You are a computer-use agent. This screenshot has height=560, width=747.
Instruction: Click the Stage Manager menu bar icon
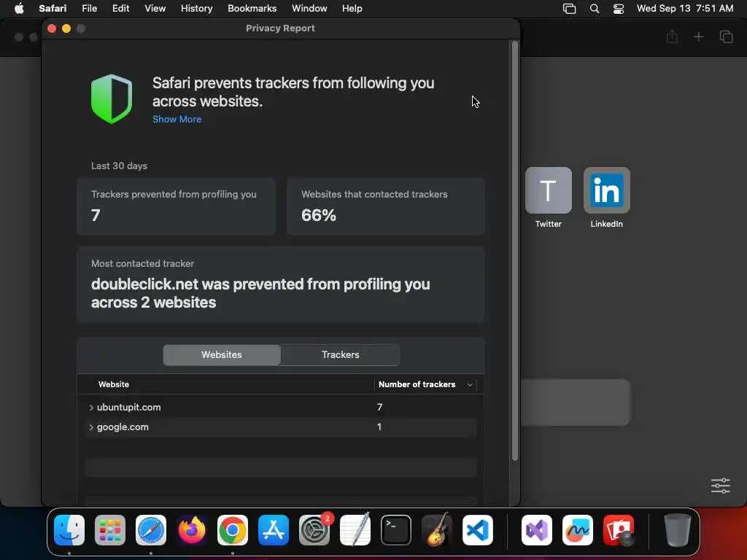click(x=569, y=9)
